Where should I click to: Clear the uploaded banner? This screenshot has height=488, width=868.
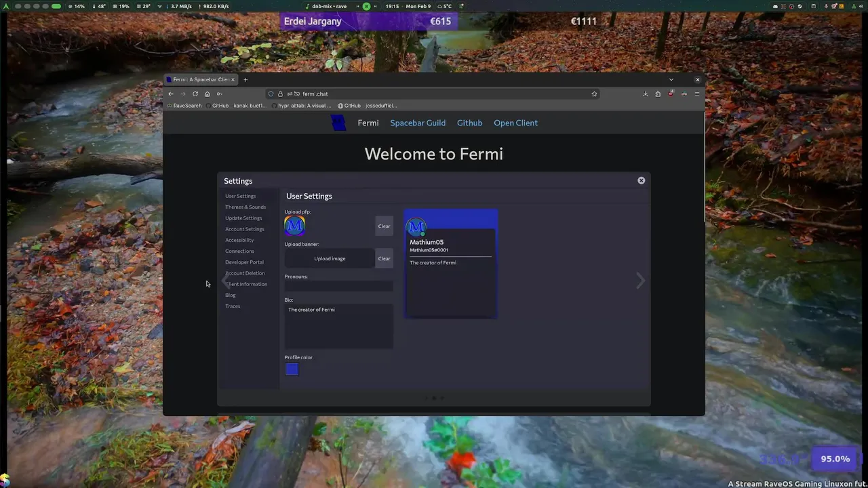pyautogui.click(x=384, y=258)
